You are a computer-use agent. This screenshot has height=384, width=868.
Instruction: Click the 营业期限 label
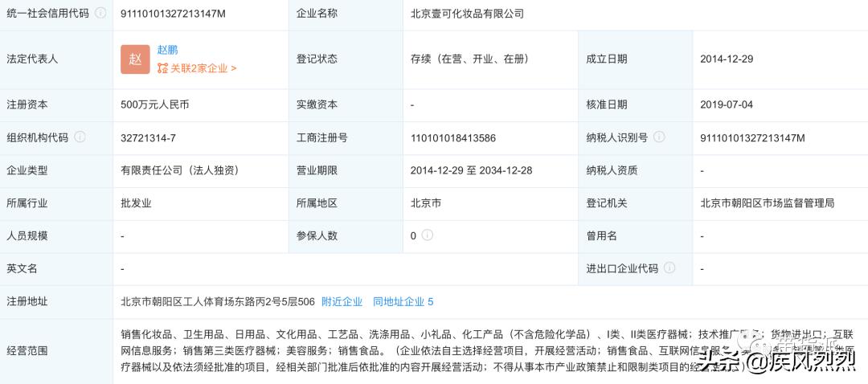point(317,170)
